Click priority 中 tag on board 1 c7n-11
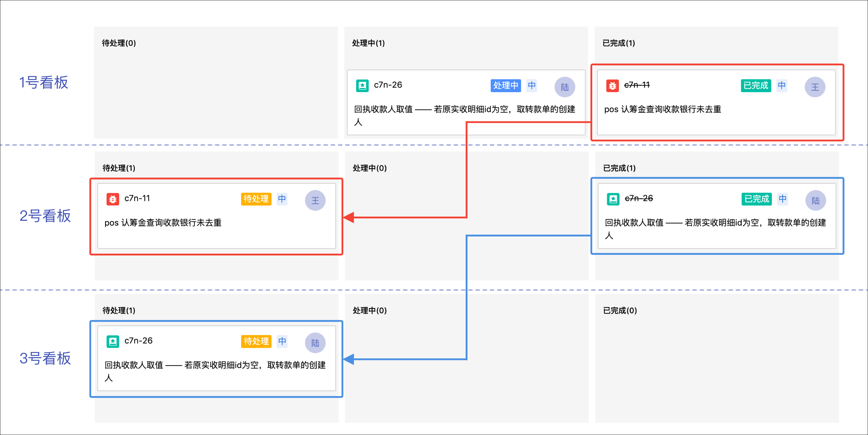 click(782, 86)
